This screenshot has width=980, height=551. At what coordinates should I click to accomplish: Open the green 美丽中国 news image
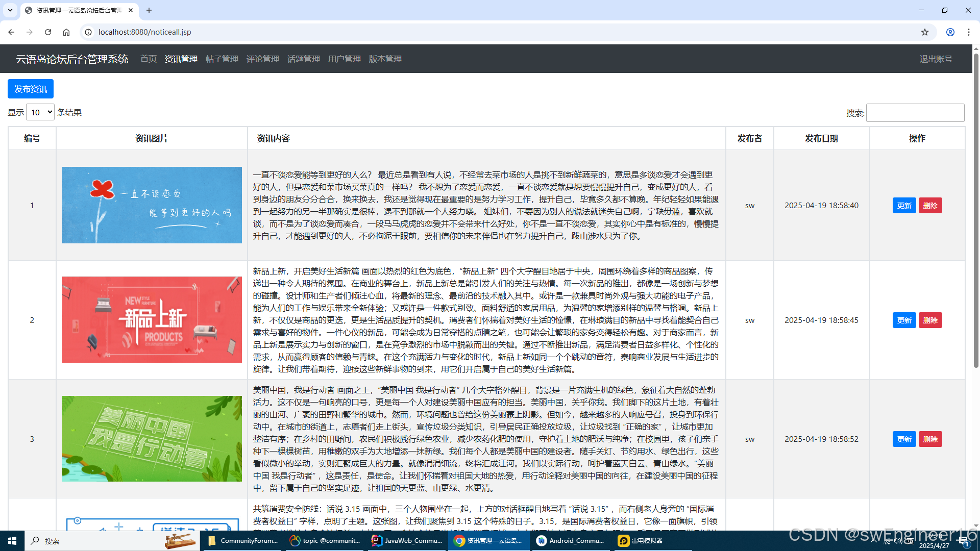(x=152, y=439)
